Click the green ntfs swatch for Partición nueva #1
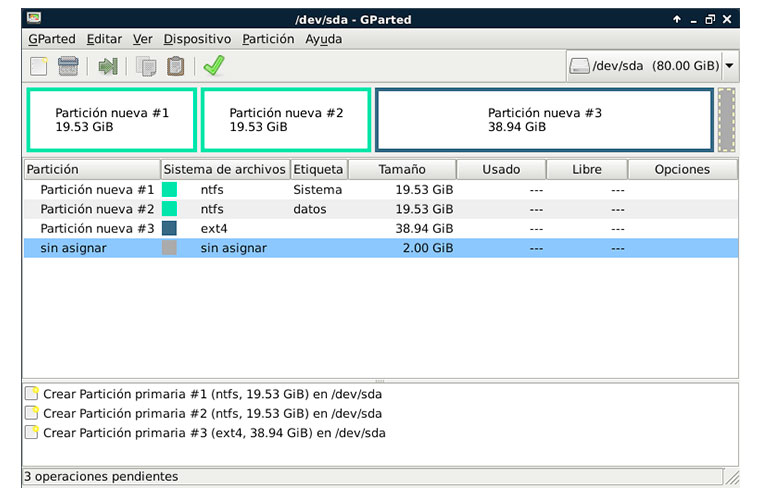This screenshot has width=760, height=498. point(169,190)
